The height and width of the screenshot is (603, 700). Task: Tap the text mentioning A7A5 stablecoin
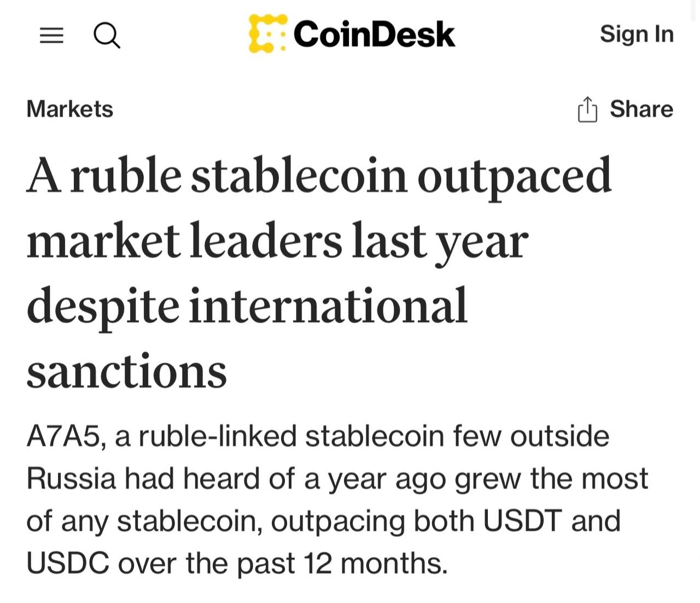click(63, 435)
